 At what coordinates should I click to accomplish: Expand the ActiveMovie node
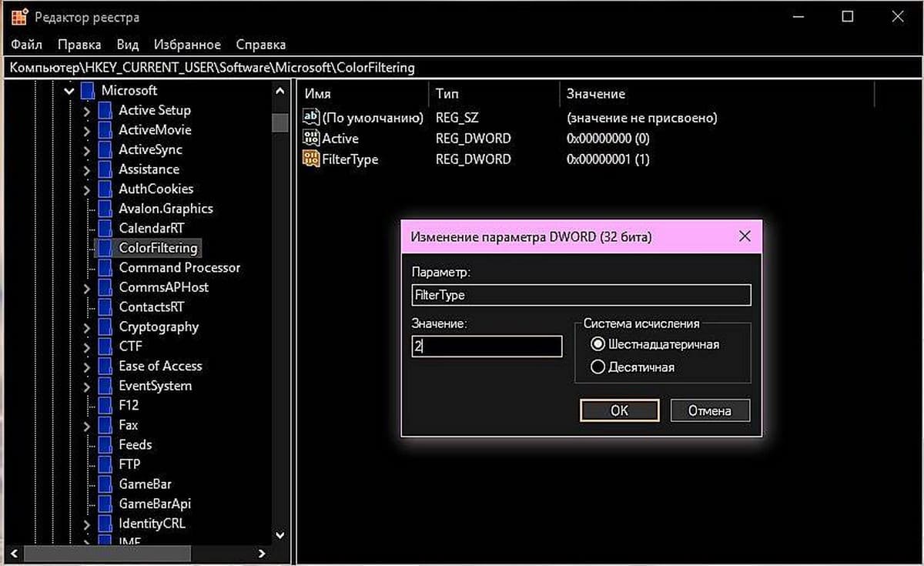pyautogui.click(x=87, y=130)
